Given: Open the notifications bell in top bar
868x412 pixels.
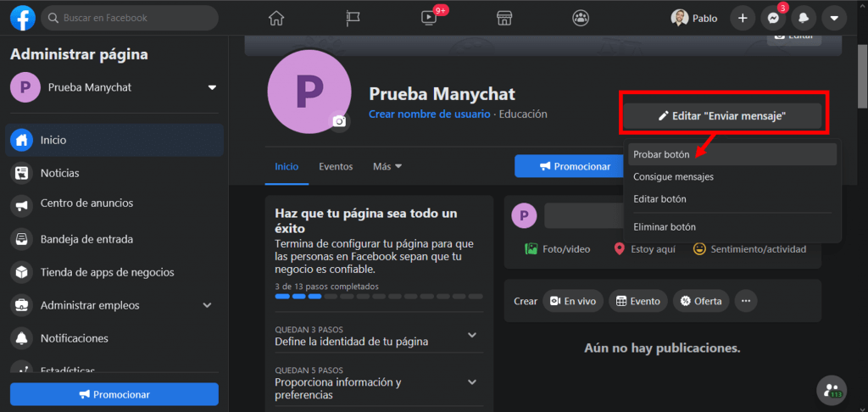Looking at the screenshot, I should (804, 19).
